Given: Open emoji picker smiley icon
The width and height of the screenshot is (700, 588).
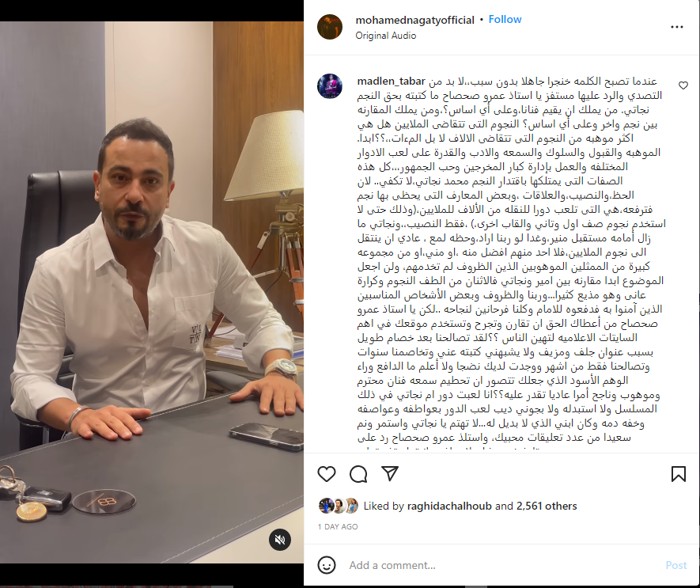Looking at the screenshot, I should [327, 565].
